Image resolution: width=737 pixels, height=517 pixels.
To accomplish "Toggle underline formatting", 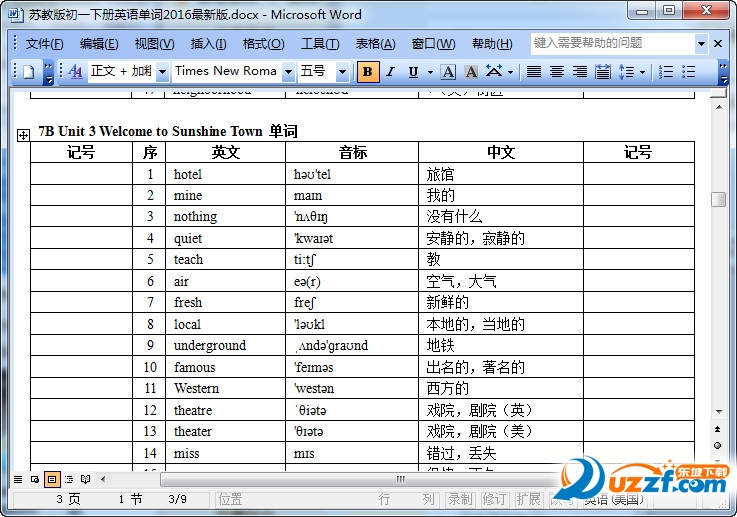I will 413,72.
